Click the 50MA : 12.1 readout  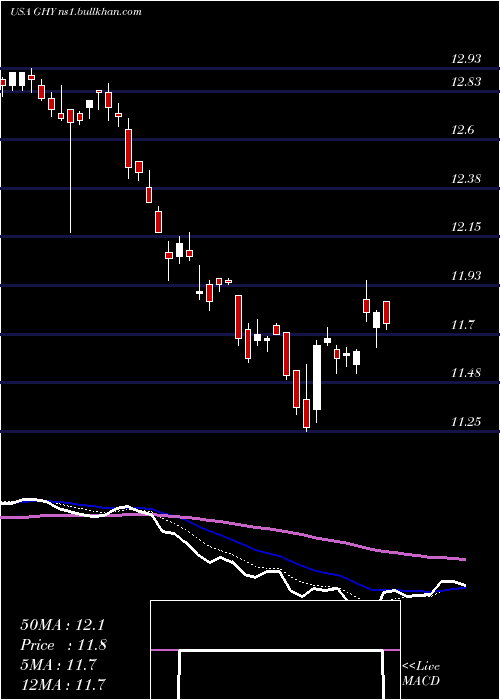pos(62,625)
